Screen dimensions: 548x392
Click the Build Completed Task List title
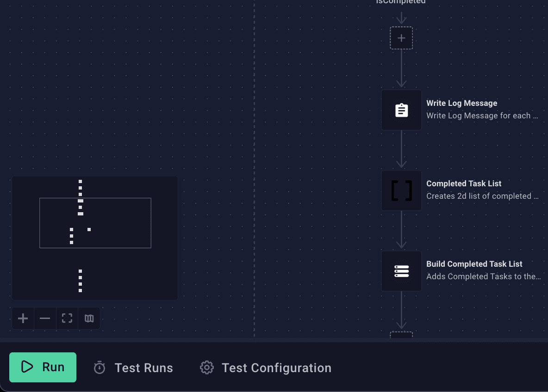tap(474, 264)
